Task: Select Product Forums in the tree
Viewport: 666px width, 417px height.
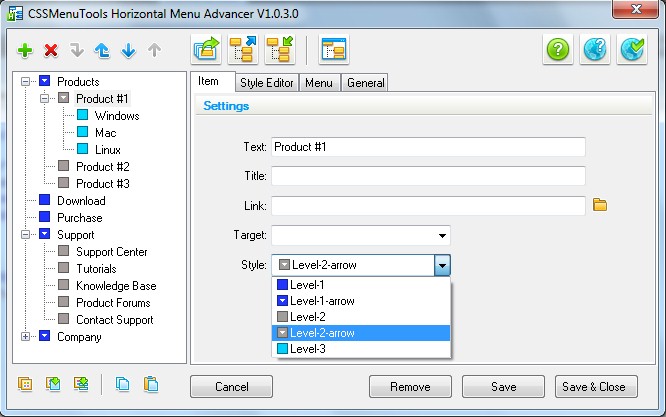Action: pos(113,302)
